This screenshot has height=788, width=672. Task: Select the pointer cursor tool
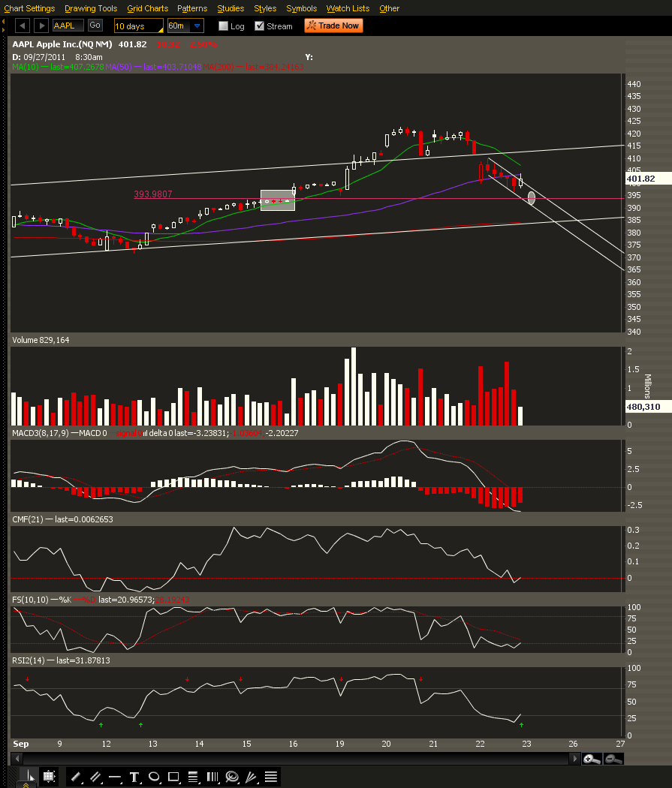pos(29,777)
